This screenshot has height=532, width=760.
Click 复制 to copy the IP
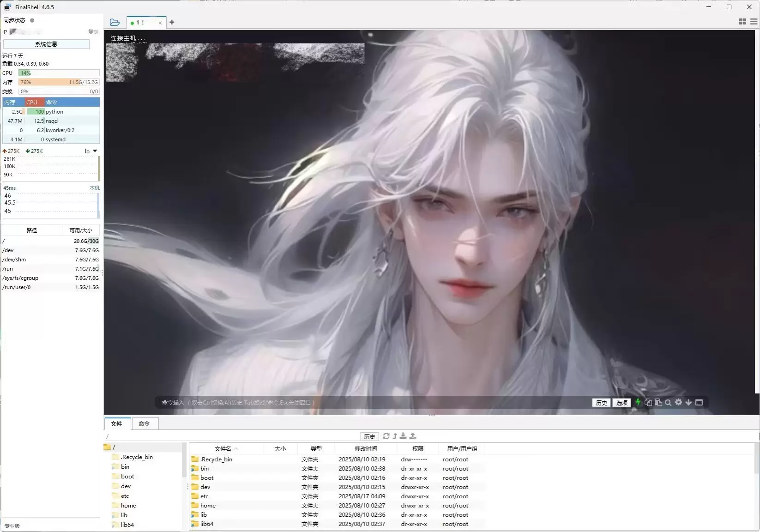click(x=93, y=32)
